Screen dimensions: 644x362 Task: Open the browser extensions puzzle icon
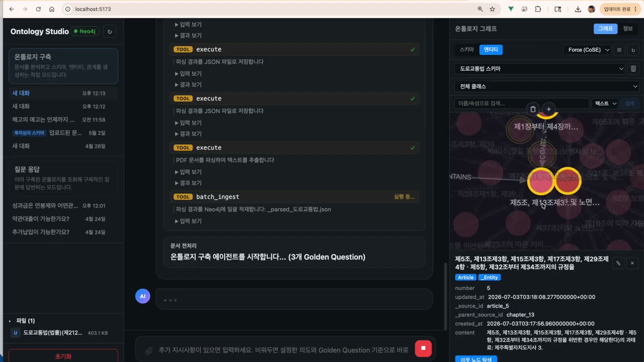[538, 9]
